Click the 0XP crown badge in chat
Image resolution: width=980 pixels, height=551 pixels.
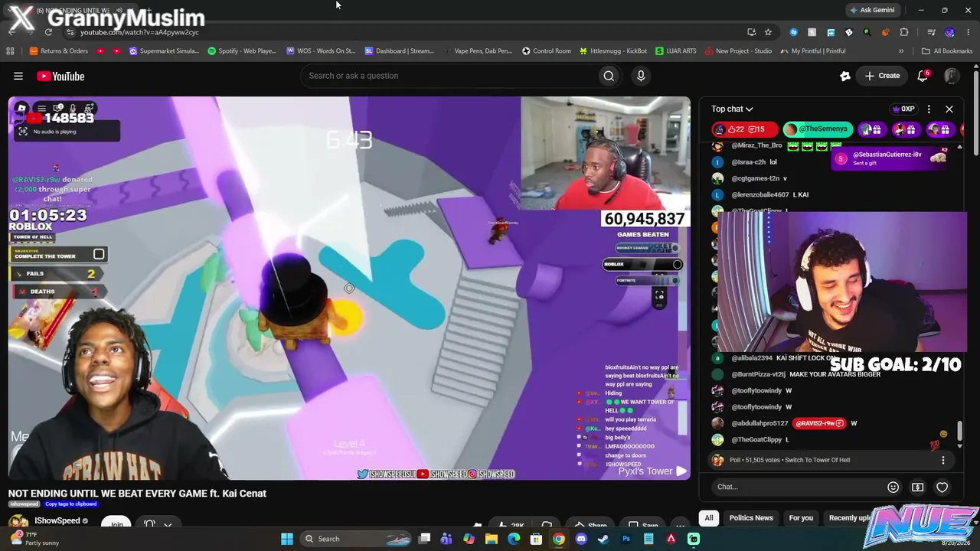(x=904, y=109)
